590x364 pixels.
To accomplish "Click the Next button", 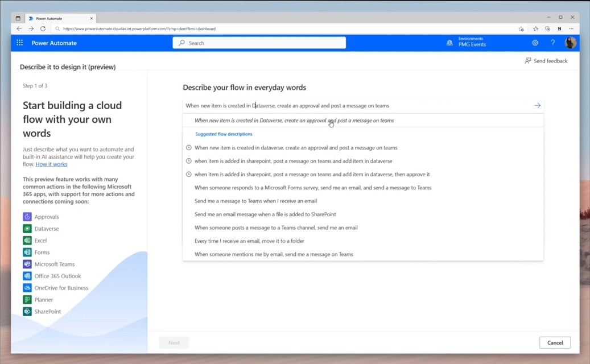I will point(174,342).
